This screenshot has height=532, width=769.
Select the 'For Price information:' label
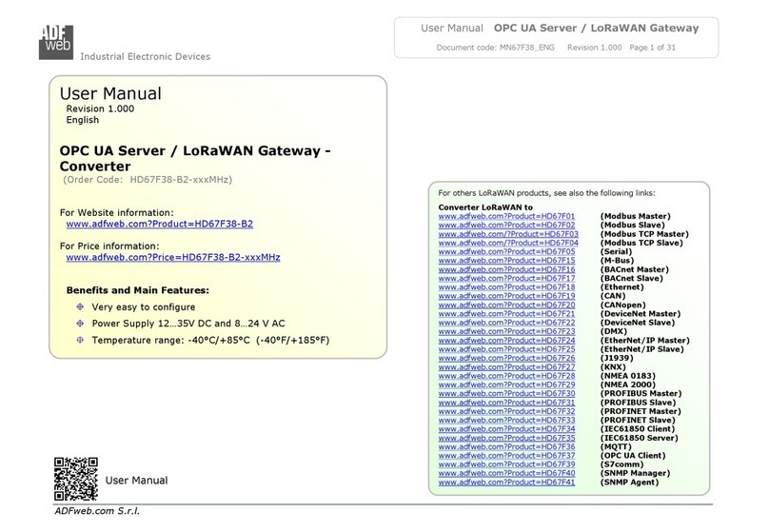109,246
